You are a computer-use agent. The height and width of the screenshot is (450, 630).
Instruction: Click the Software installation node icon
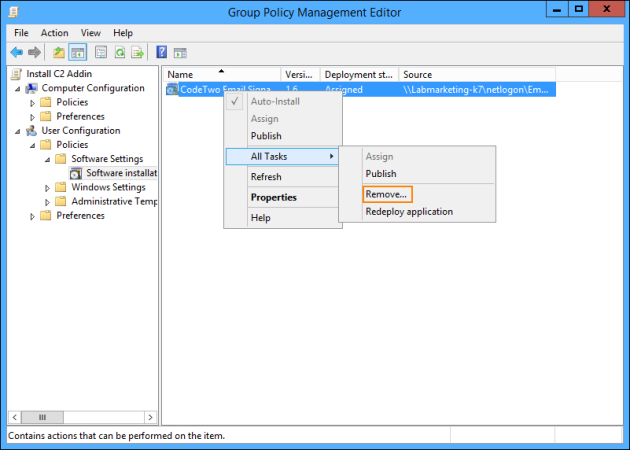pyautogui.click(x=76, y=174)
